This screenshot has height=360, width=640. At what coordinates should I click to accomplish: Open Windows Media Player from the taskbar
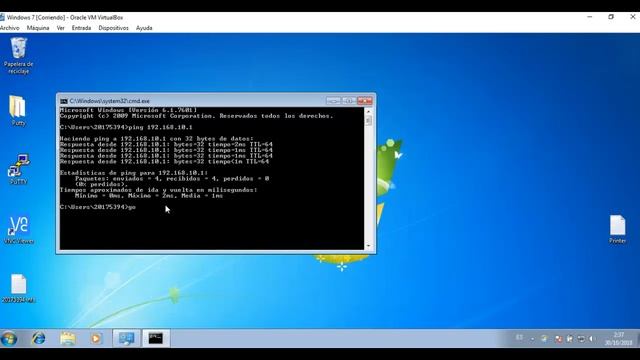point(96,338)
